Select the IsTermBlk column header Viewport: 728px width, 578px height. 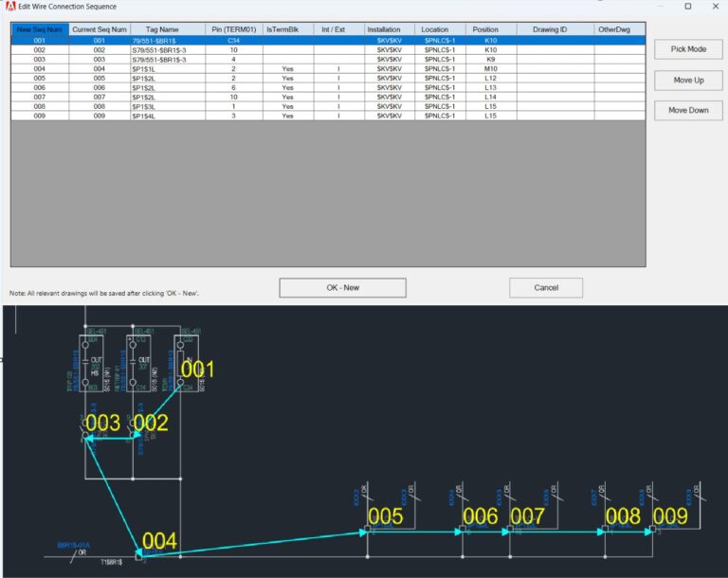click(287, 29)
